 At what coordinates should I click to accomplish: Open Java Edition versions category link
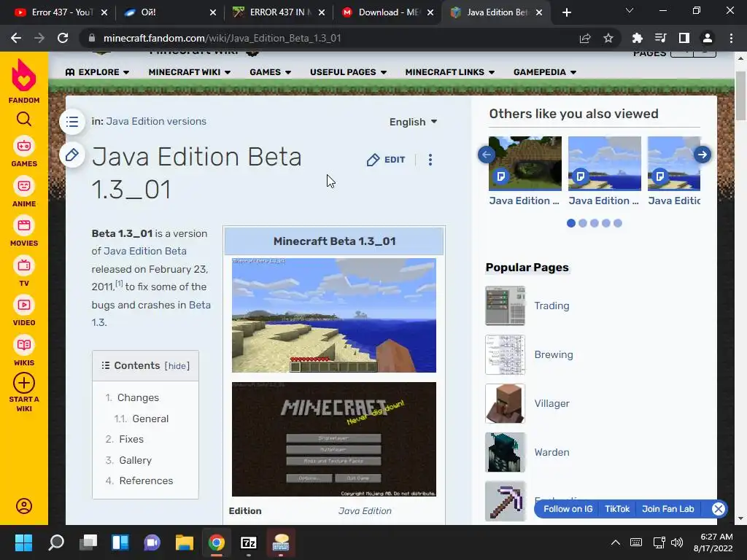tap(156, 121)
